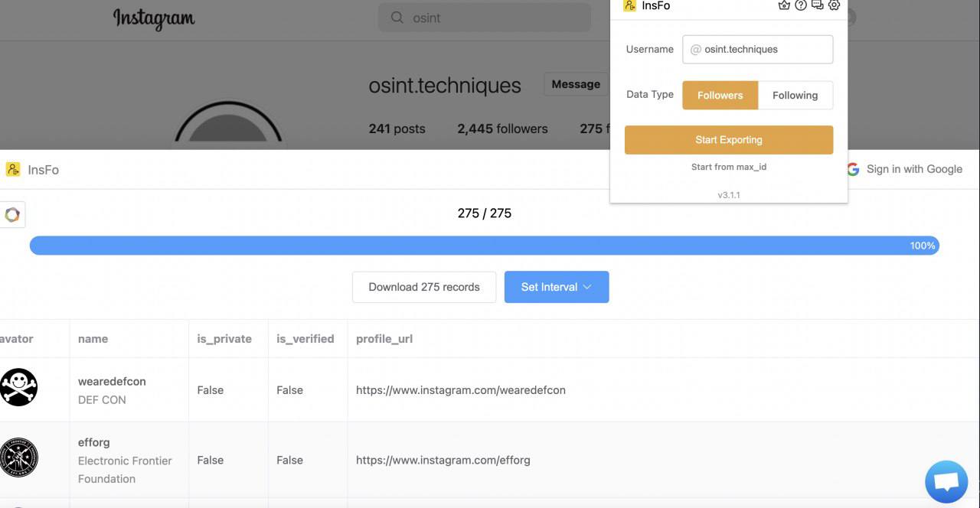Select the Following data type

(795, 96)
